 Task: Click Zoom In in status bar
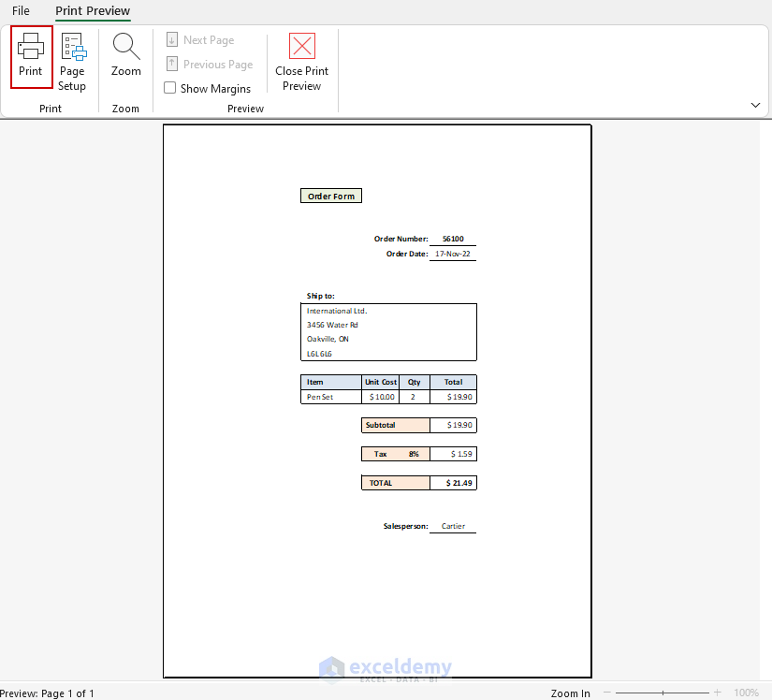click(x=570, y=693)
